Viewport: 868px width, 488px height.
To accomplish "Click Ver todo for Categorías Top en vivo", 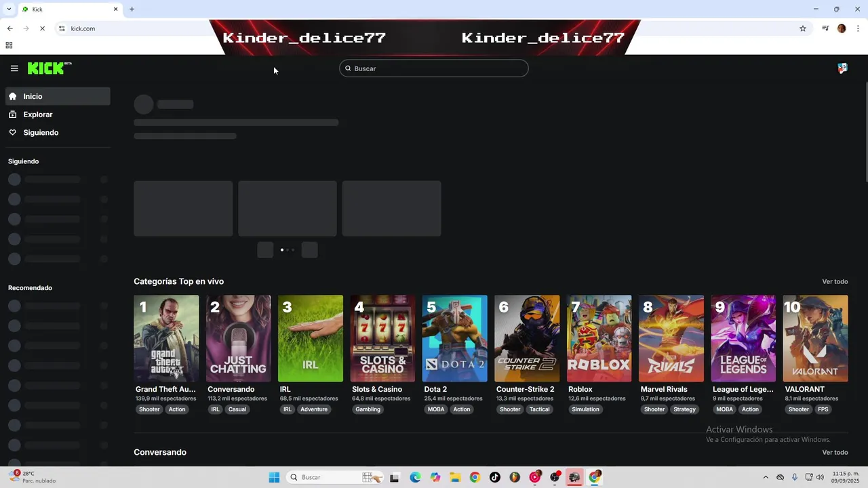I will click(x=835, y=281).
